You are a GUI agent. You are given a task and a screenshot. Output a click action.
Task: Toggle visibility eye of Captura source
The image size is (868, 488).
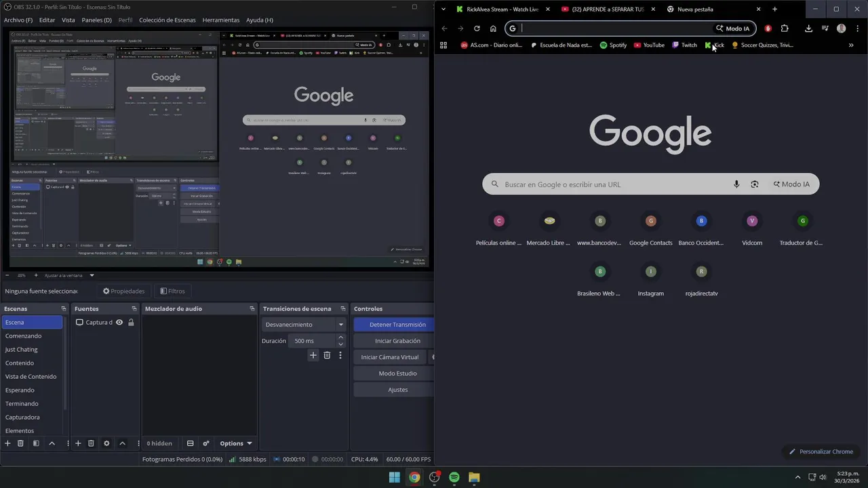[119, 323]
